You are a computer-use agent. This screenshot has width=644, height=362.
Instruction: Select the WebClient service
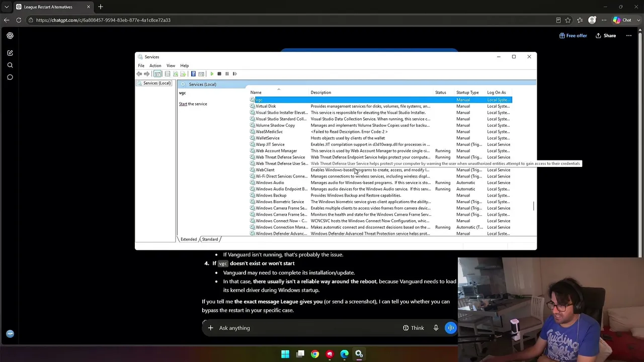click(x=381, y=170)
